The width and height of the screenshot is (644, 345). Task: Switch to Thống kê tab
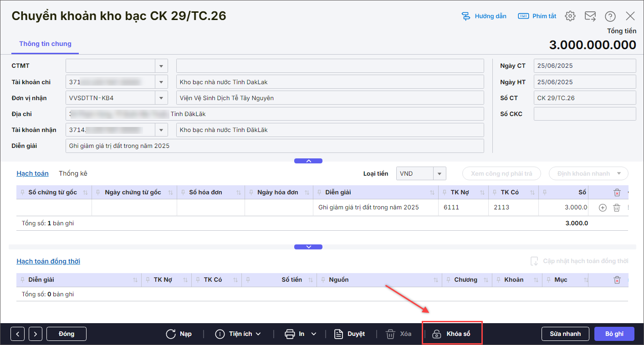click(x=73, y=173)
